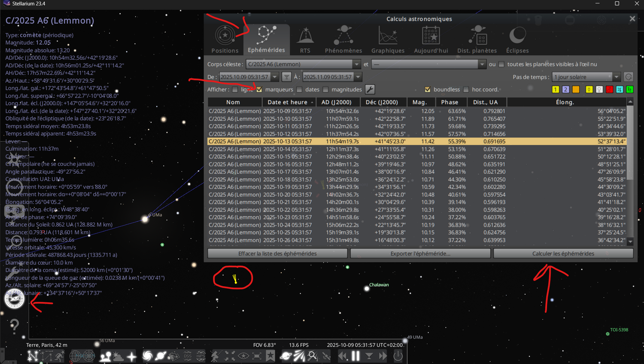Viewport: 644px width, 364px height.
Task: Toggle cardinal points display
Action: [x=131, y=356]
